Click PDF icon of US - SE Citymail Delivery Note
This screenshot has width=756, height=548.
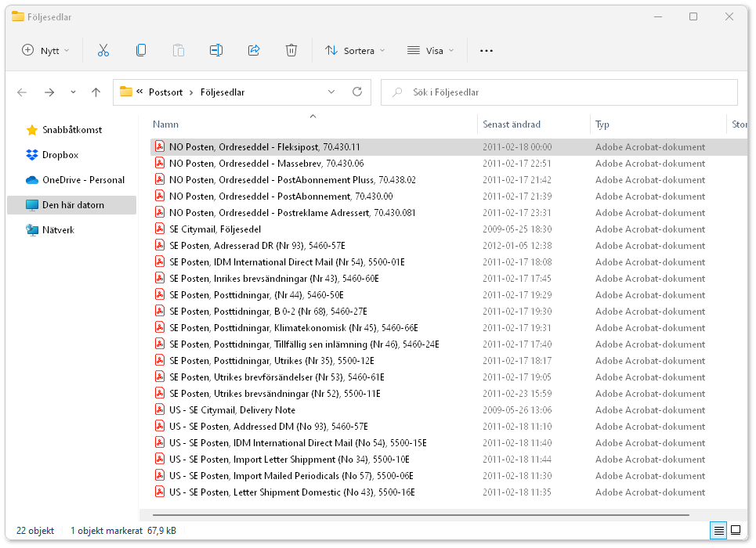tap(160, 409)
